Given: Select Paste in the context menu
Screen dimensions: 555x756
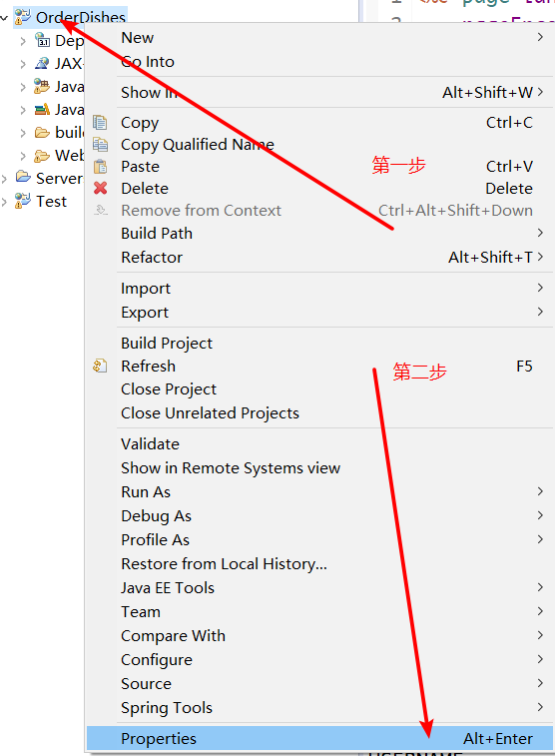Looking at the screenshot, I should (318, 167).
